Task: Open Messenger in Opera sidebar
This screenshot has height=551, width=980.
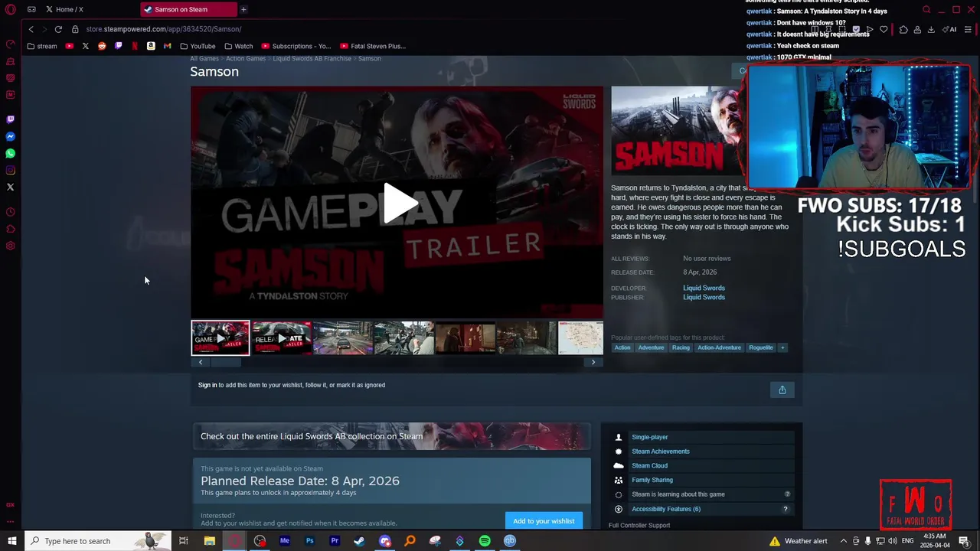Action: click(11, 136)
